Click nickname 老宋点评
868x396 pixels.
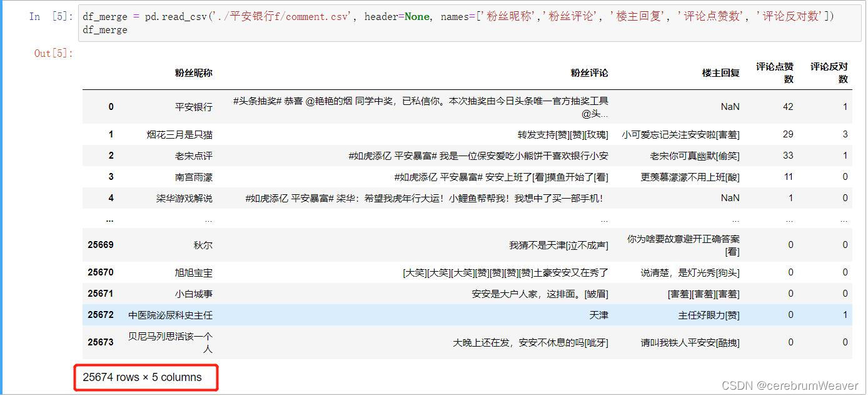click(x=194, y=156)
